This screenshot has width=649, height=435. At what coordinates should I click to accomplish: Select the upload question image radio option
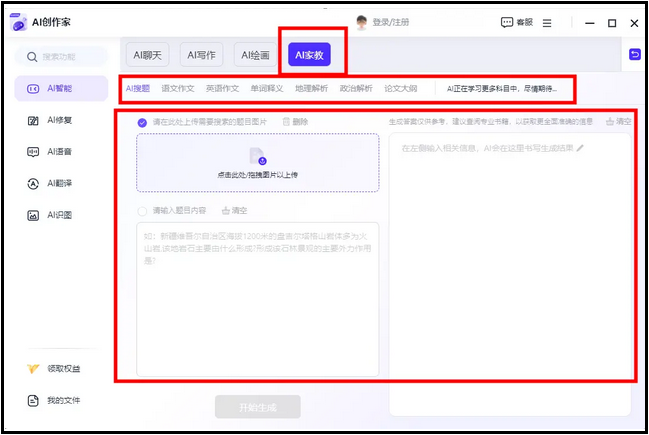pyautogui.click(x=142, y=122)
